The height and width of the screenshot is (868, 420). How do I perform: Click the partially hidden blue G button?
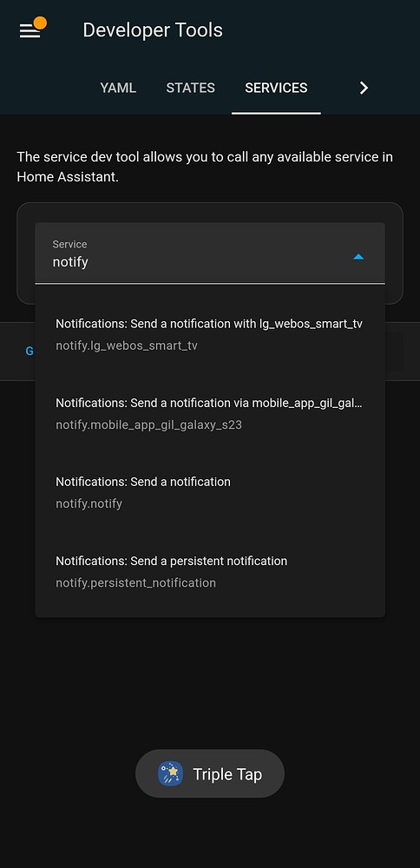(30, 351)
